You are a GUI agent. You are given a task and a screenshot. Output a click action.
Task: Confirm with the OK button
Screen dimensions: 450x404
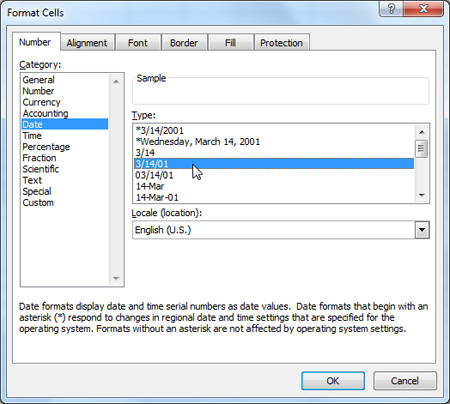pyautogui.click(x=333, y=381)
